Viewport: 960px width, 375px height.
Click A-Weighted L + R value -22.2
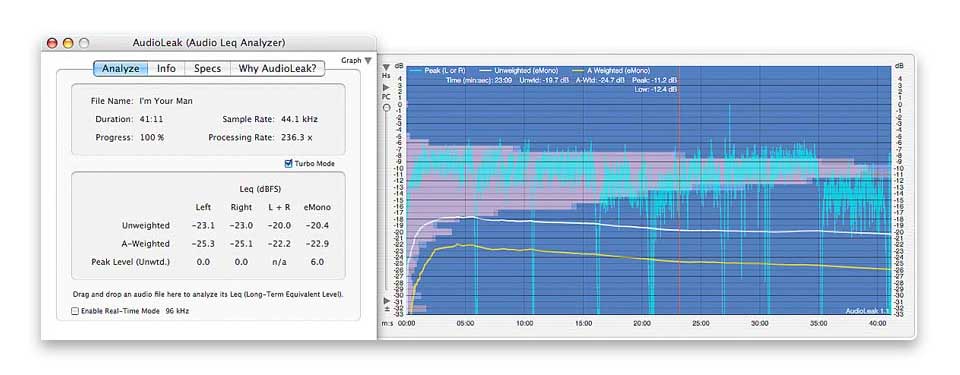279,244
